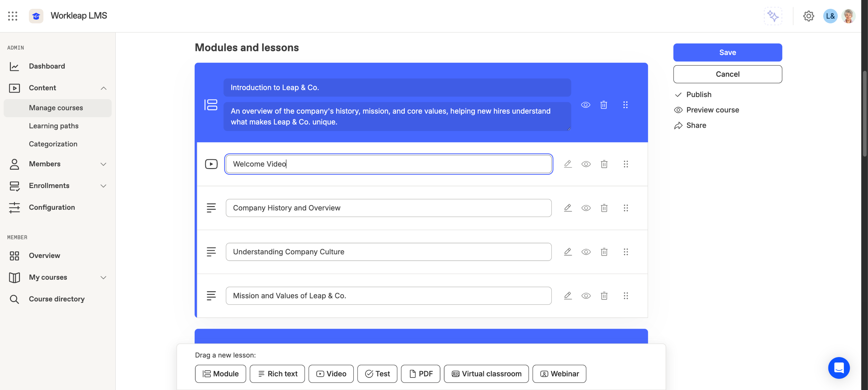Image resolution: width=868 pixels, height=390 pixels.
Task: Click drag handle for Understanding Company Culture
Action: (x=626, y=252)
